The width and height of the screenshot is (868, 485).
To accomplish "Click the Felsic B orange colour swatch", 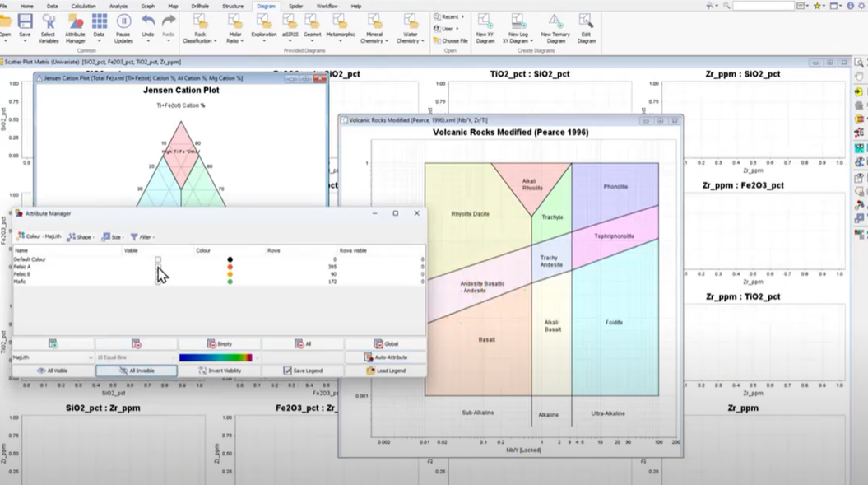I will coord(230,274).
